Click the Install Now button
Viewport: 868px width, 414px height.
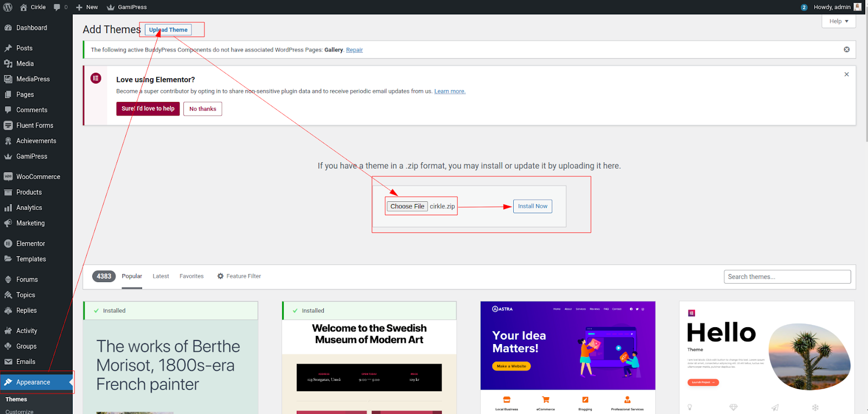coord(533,206)
